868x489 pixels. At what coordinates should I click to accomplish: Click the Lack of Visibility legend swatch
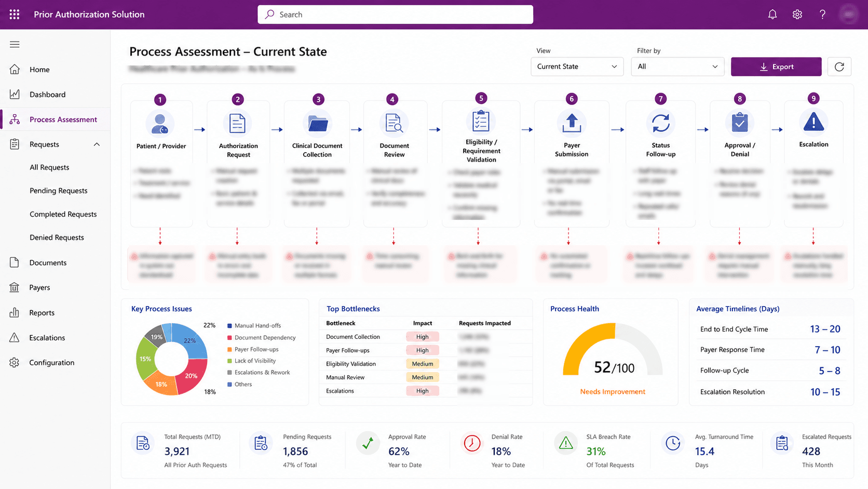tap(229, 361)
